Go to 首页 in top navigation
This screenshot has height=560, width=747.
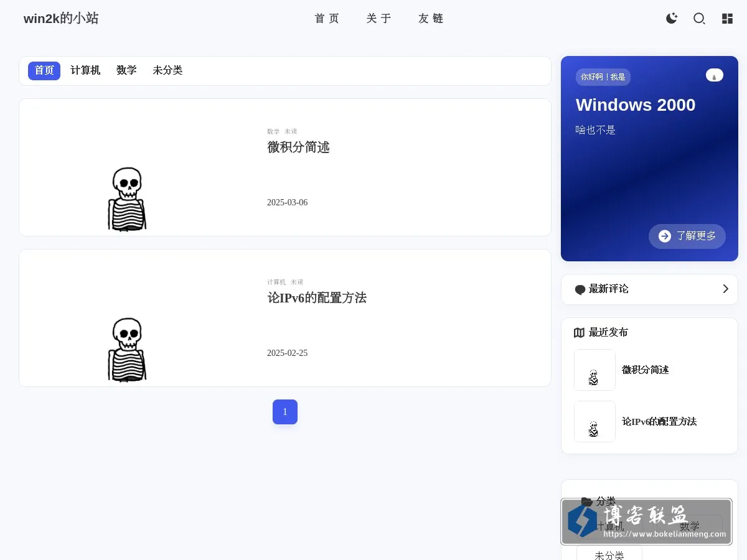coord(327,19)
